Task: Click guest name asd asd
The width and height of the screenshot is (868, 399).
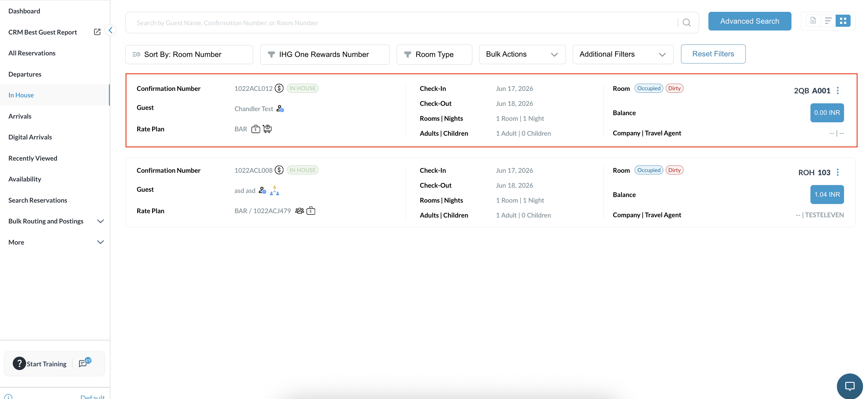Action: pyautogui.click(x=245, y=191)
